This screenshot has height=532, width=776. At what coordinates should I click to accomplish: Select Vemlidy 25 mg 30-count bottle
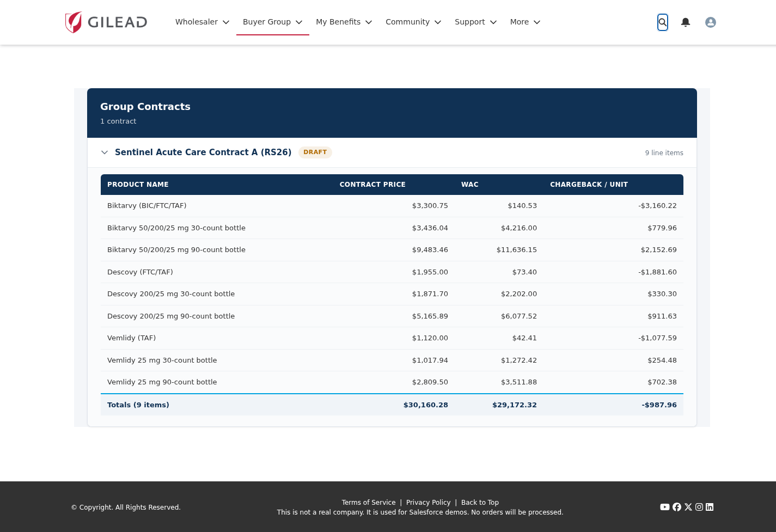coord(162,360)
